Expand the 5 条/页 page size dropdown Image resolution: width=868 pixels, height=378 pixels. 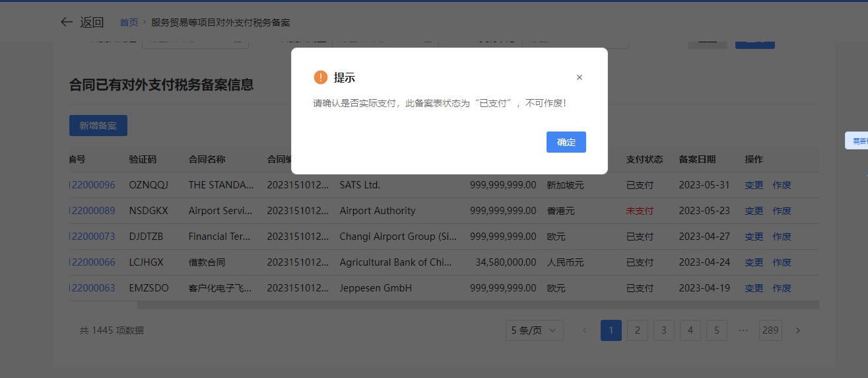pos(534,330)
